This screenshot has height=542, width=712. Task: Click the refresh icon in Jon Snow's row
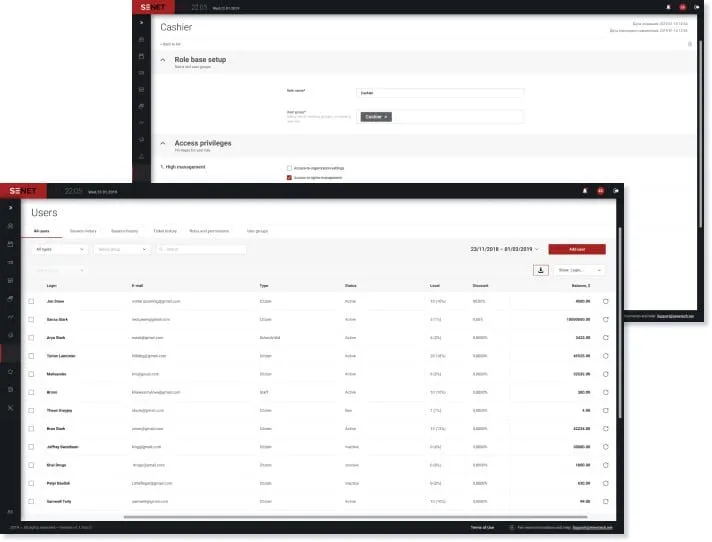click(606, 301)
